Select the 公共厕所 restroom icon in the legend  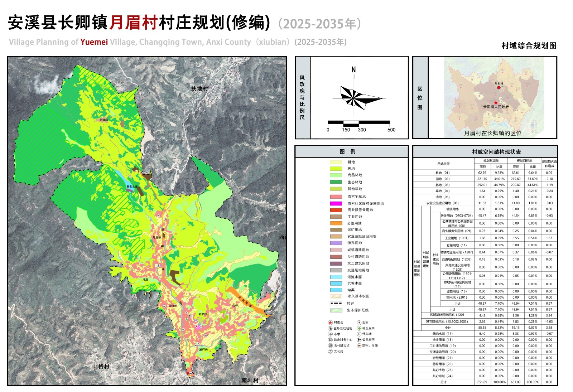359,340
